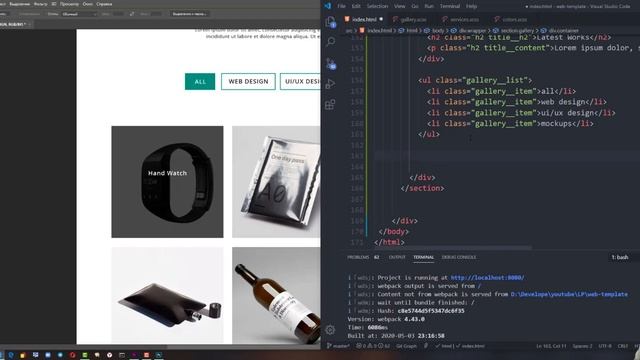Switch to the DEBUG CONSOLE panel tab
This screenshot has height=360, width=640.
pyautogui.click(x=459, y=257)
